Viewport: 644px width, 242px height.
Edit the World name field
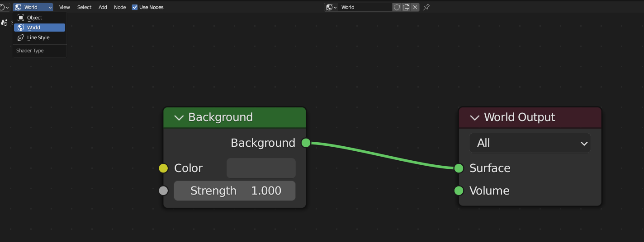coord(365,7)
